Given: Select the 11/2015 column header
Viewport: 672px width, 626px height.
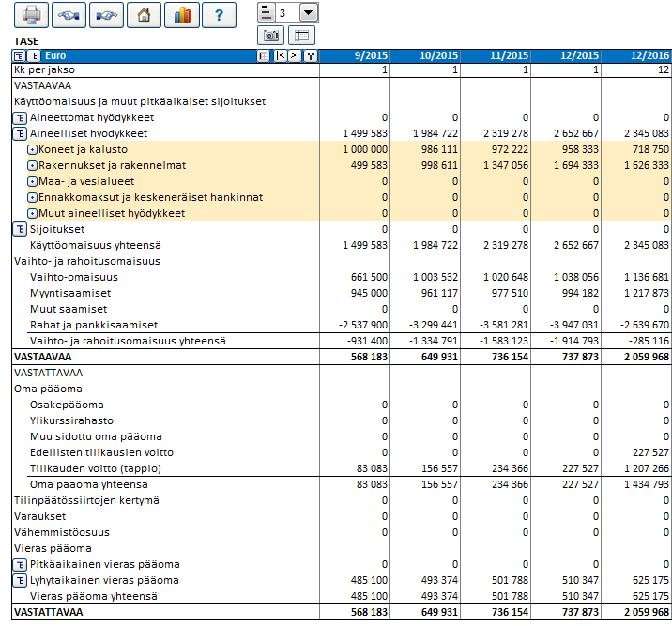Looking at the screenshot, I should point(496,55).
